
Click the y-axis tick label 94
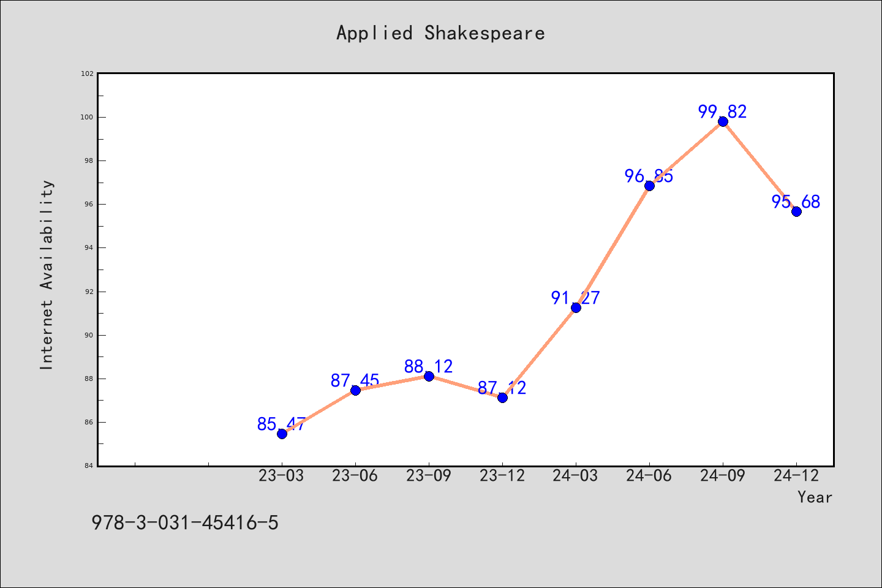coord(89,248)
